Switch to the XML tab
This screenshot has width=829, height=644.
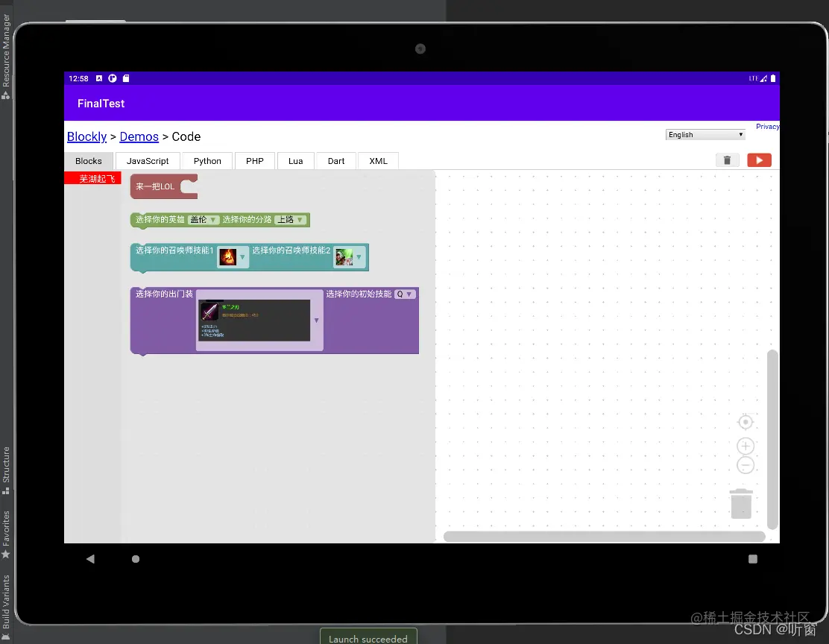pos(378,161)
